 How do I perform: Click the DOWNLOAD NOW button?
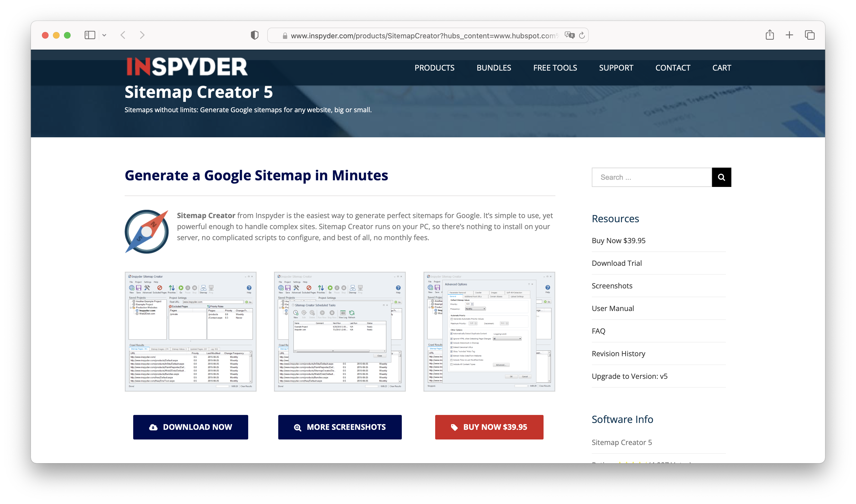[x=191, y=427]
